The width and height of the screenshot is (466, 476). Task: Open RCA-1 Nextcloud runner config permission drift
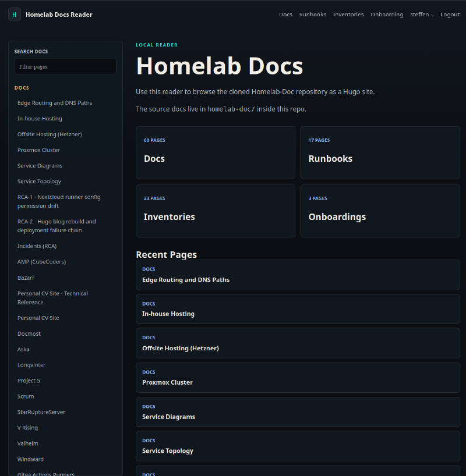point(59,201)
